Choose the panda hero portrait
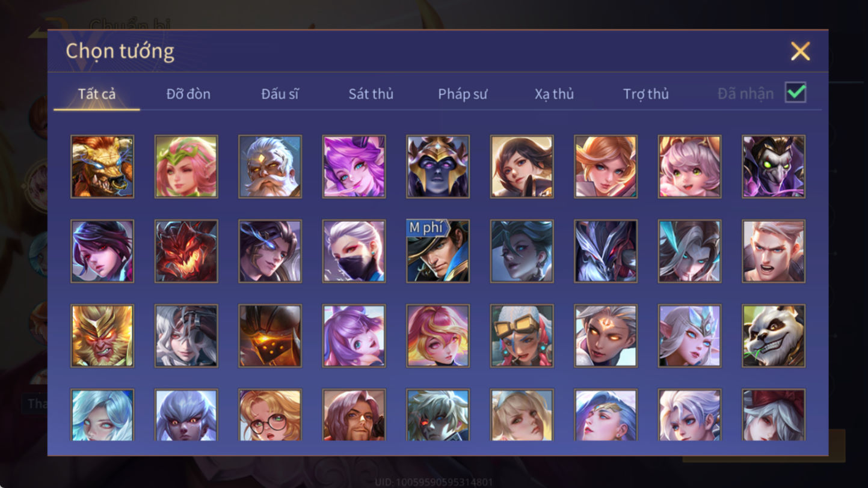 (774, 335)
